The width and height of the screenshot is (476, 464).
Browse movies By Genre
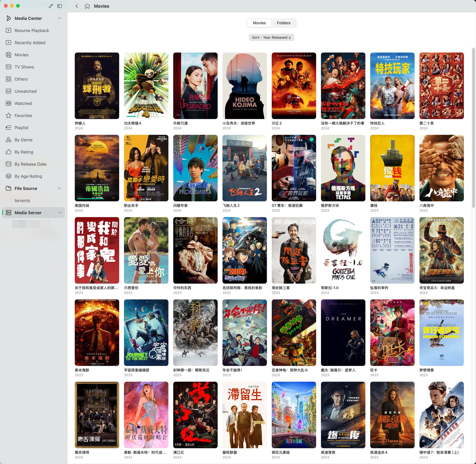pyautogui.click(x=23, y=140)
